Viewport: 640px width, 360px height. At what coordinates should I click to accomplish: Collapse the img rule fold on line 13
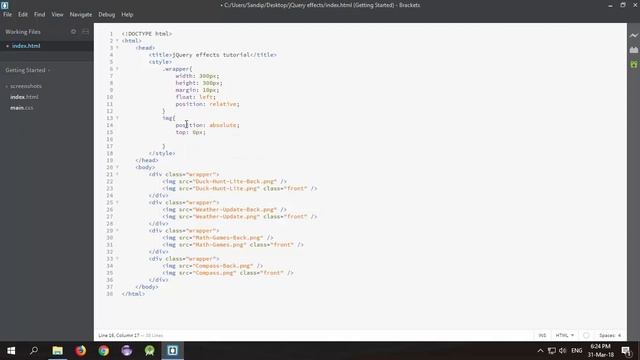tap(117, 118)
